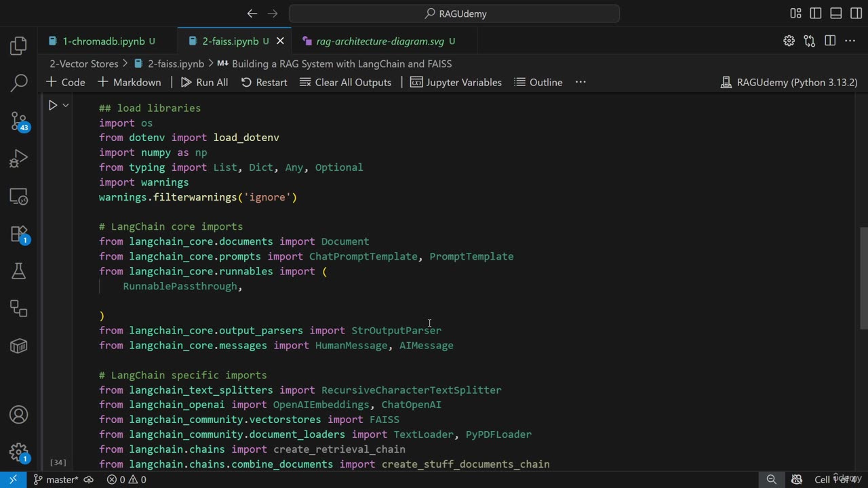The height and width of the screenshot is (488, 868).
Task: Open the Explorer view in activity bar
Action: [19, 46]
